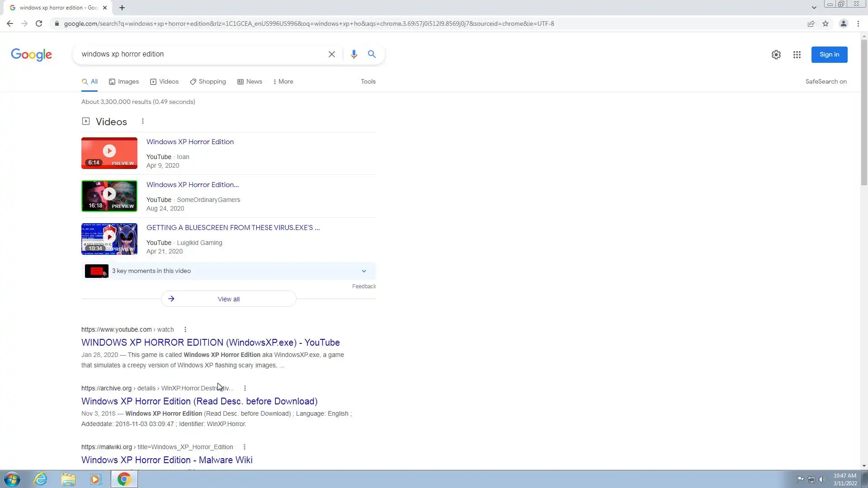Open Internet Explorer from taskbar
This screenshot has width=868, height=488.
point(41,479)
